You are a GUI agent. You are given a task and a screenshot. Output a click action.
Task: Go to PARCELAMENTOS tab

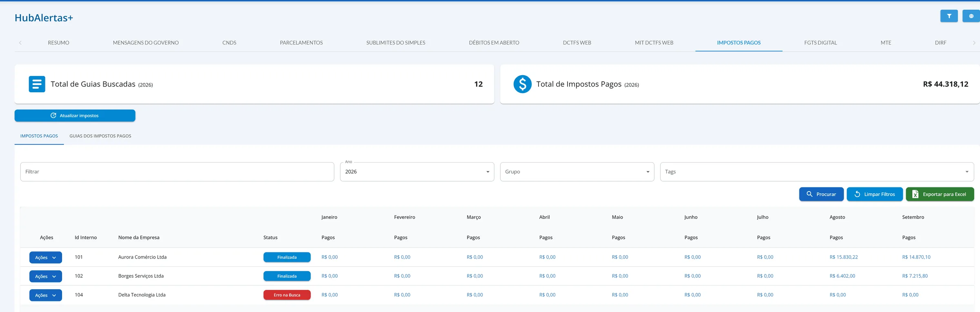[301, 42]
